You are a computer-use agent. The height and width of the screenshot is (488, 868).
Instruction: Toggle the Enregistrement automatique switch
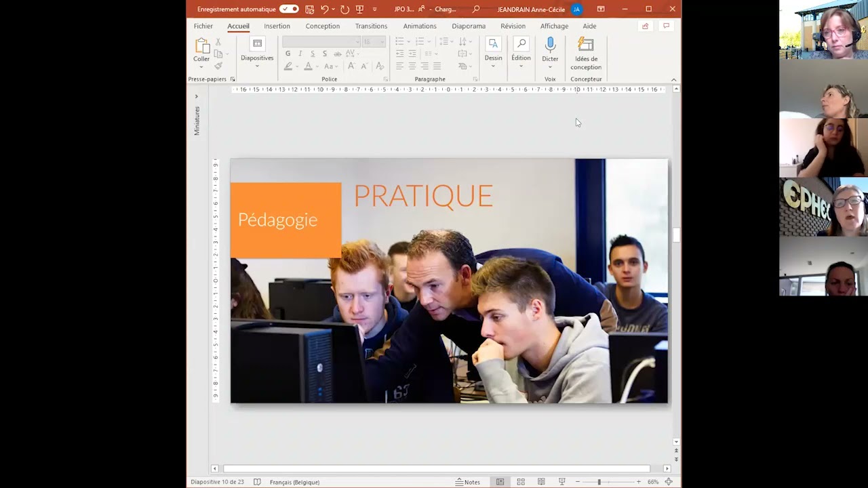tap(289, 9)
